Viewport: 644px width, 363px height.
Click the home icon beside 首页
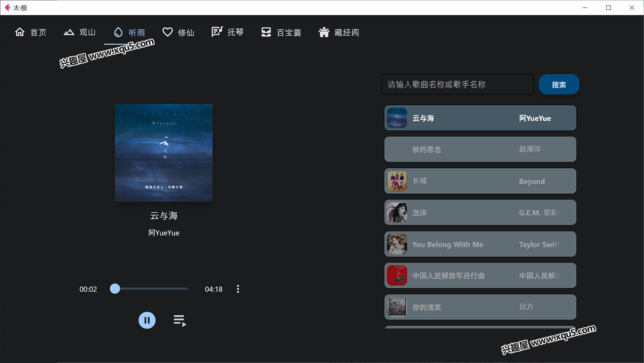point(20,32)
